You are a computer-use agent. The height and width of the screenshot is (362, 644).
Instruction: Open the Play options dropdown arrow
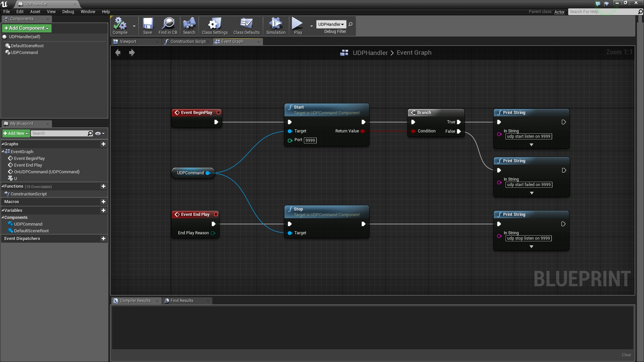point(311,26)
